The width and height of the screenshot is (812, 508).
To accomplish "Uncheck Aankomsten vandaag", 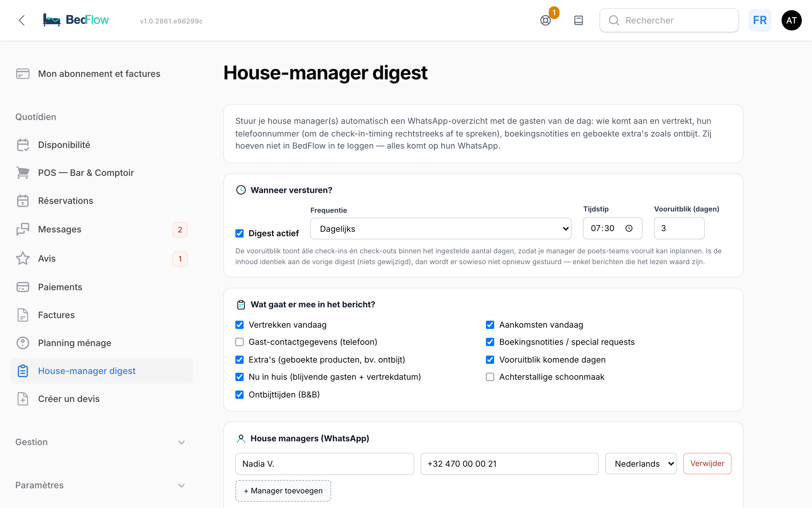I will 490,325.
